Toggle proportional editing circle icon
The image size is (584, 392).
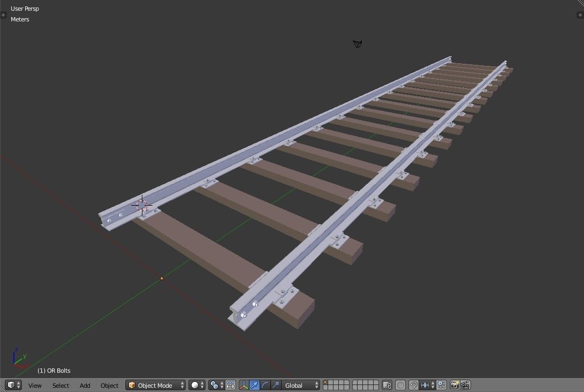(400, 385)
